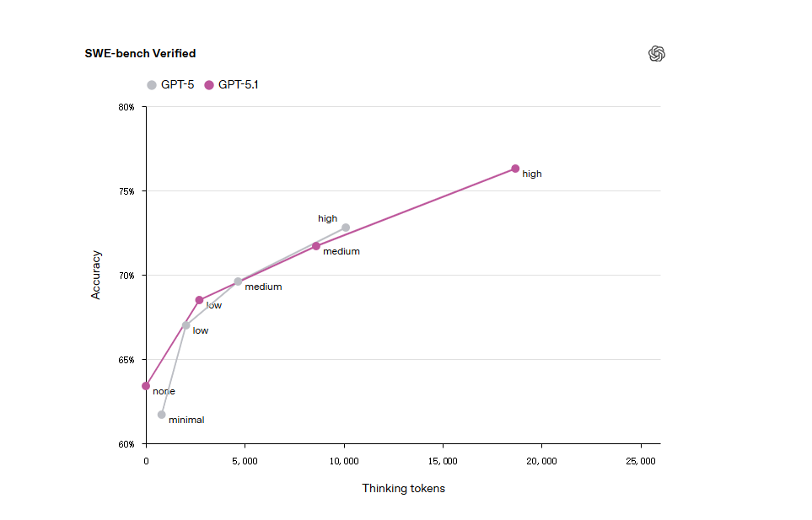Image resolution: width=812 pixels, height=520 pixels.
Task: Select the GPT-5.1 'none' data point
Action: [146, 386]
